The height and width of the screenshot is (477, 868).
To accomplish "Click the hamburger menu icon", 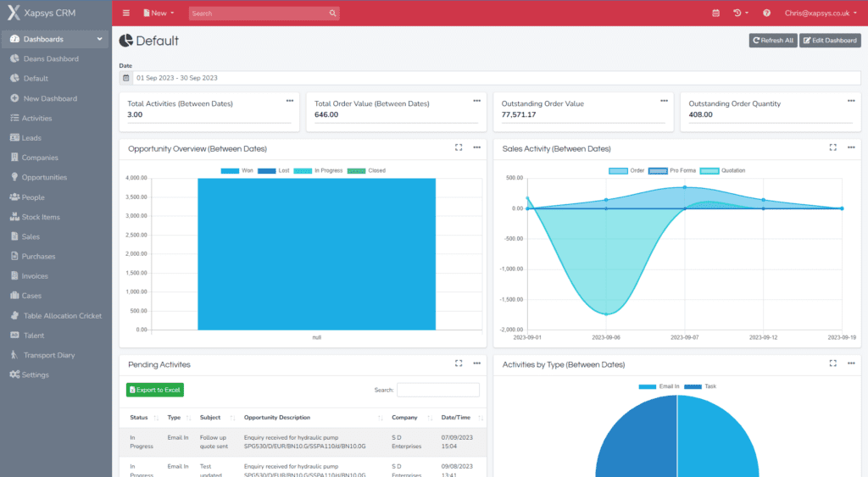I will tap(126, 13).
